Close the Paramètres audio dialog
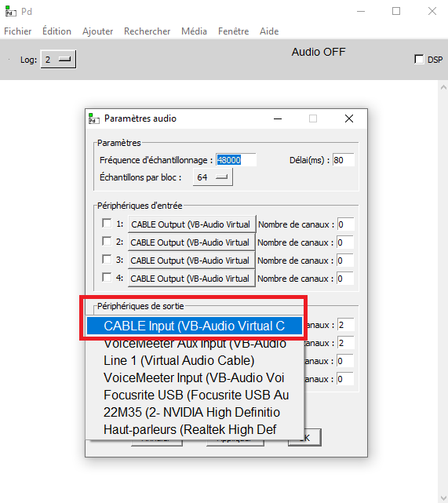Screen dimensions: 448x503 [x=349, y=118]
